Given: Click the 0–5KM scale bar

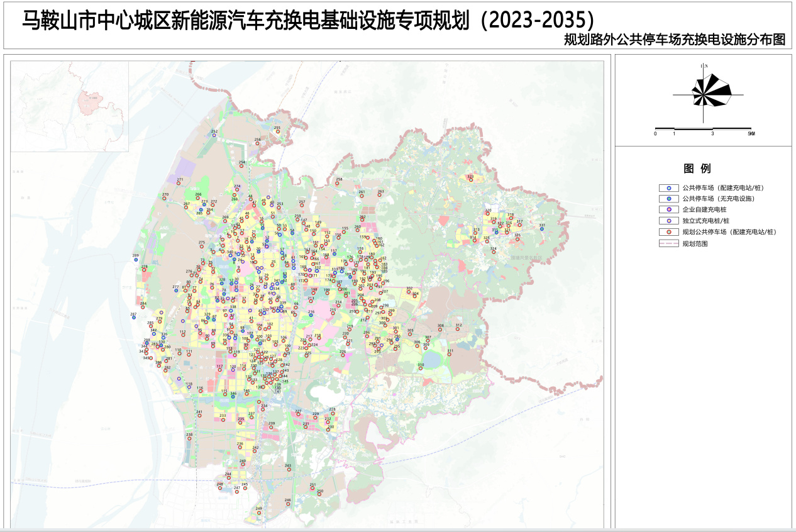Looking at the screenshot, I should click(702, 129).
